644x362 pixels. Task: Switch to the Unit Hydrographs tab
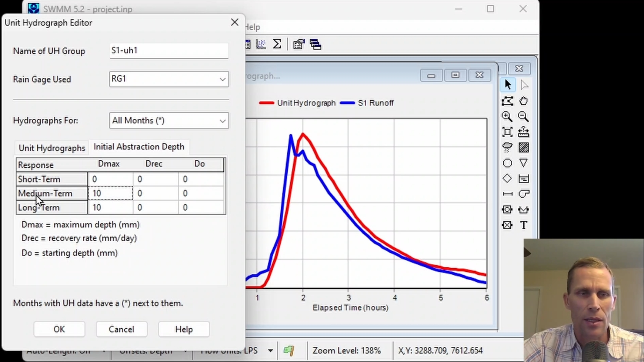click(52, 148)
